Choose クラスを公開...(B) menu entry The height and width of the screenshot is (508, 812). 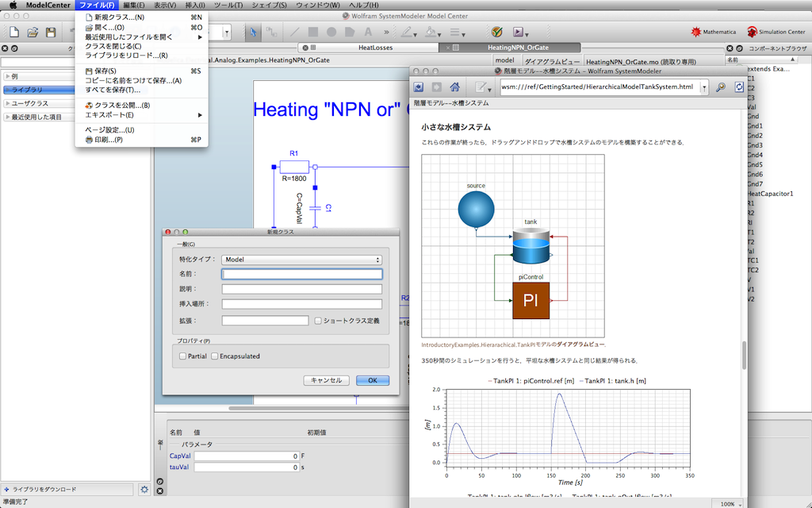[x=141, y=106]
